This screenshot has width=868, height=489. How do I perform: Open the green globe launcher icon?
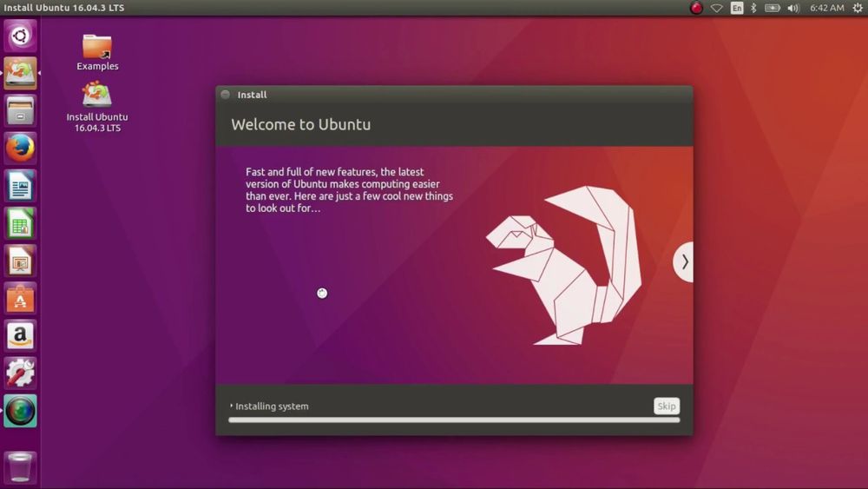pos(21,411)
